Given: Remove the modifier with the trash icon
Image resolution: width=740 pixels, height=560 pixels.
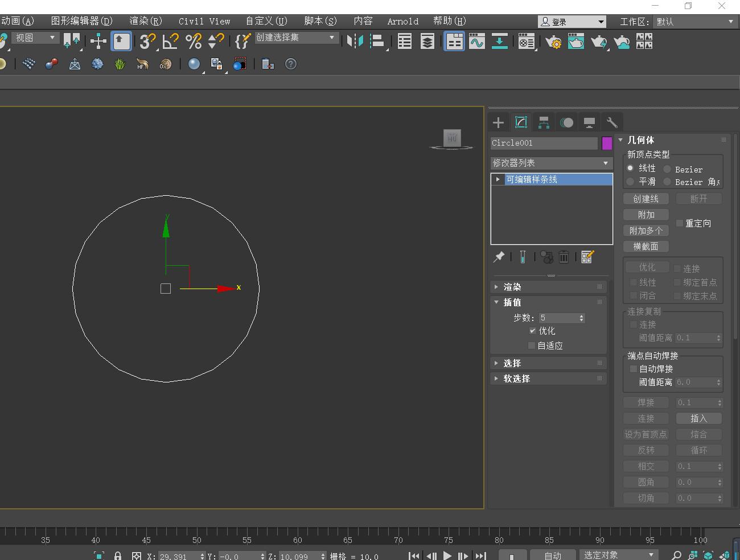Looking at the screenshot, I should (x=564, y=257).
